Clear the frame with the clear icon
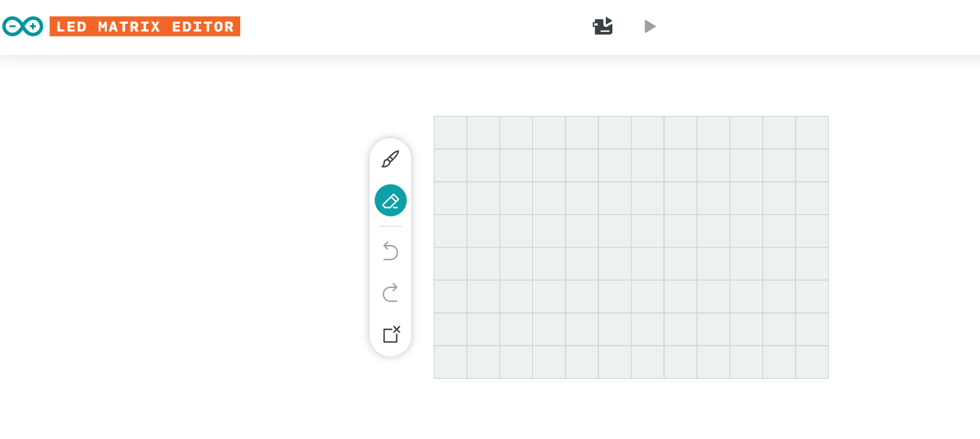 pos(390,334)
